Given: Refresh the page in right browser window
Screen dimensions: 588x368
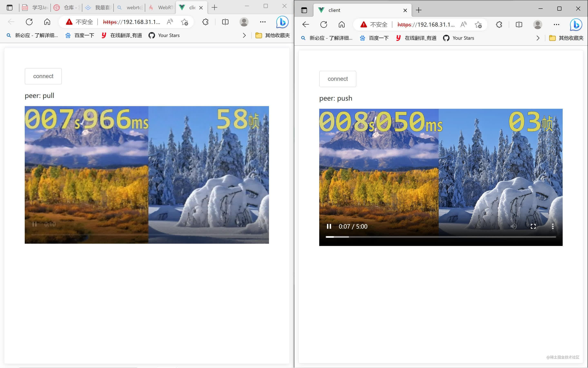Looking at the screenshot, I should 324,25.
